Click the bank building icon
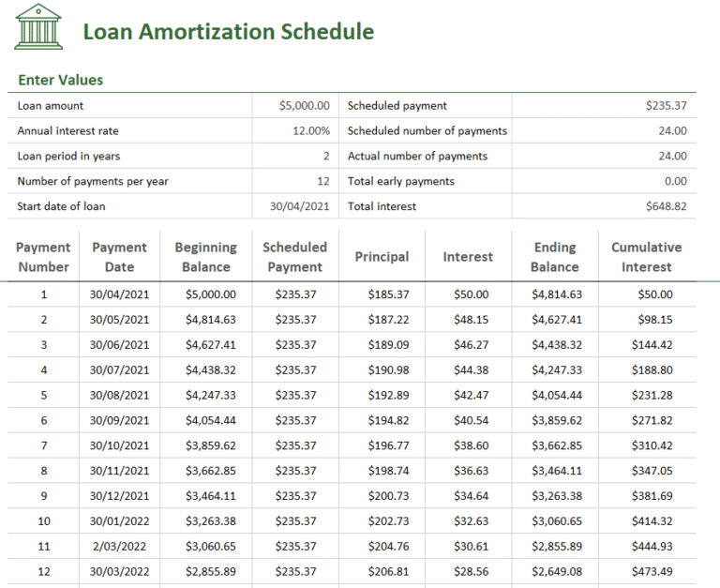The image size is (720, 588). (x=38, y=27)
